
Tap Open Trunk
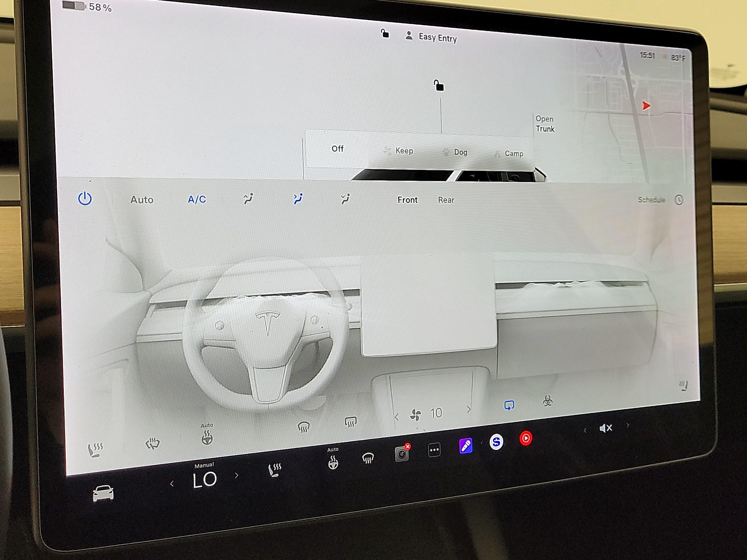(545, 124)
